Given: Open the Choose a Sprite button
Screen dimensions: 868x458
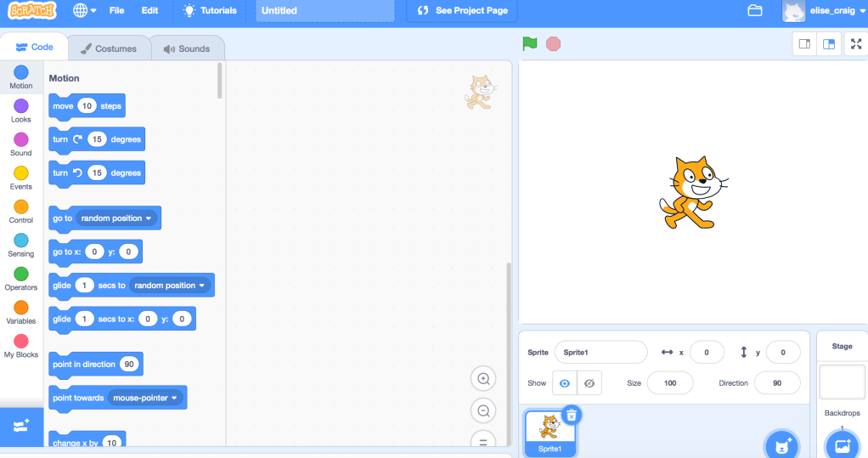Looking at the screenshot, I should tap(780, 444).
